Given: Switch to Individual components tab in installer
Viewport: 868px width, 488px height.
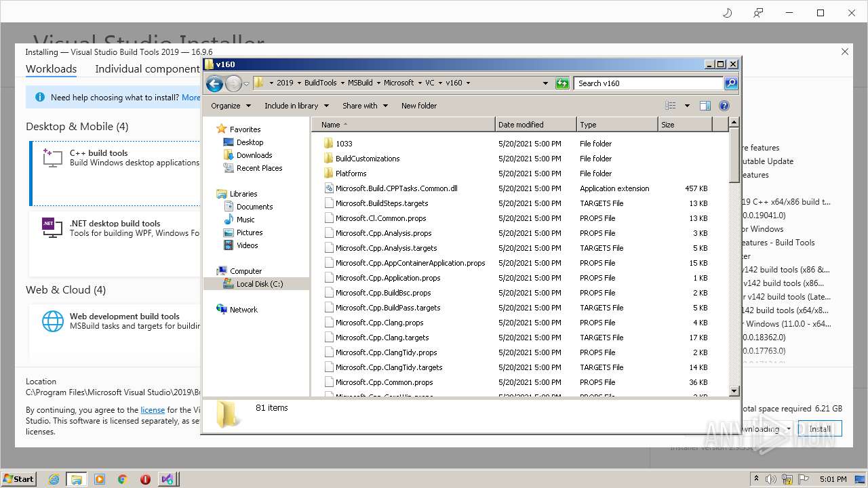Looking at the screenshot, I should 147,69.
